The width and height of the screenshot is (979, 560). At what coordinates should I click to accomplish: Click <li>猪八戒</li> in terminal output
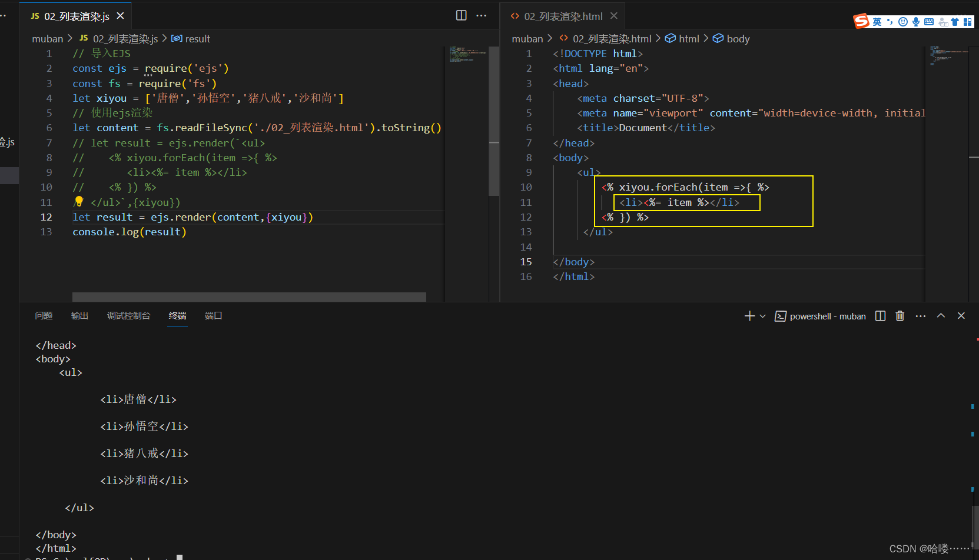144,454
